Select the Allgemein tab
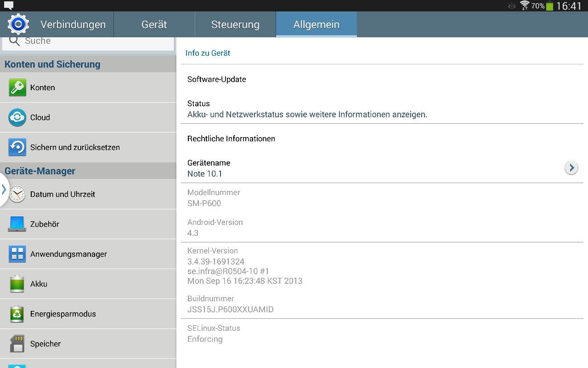 317,24
